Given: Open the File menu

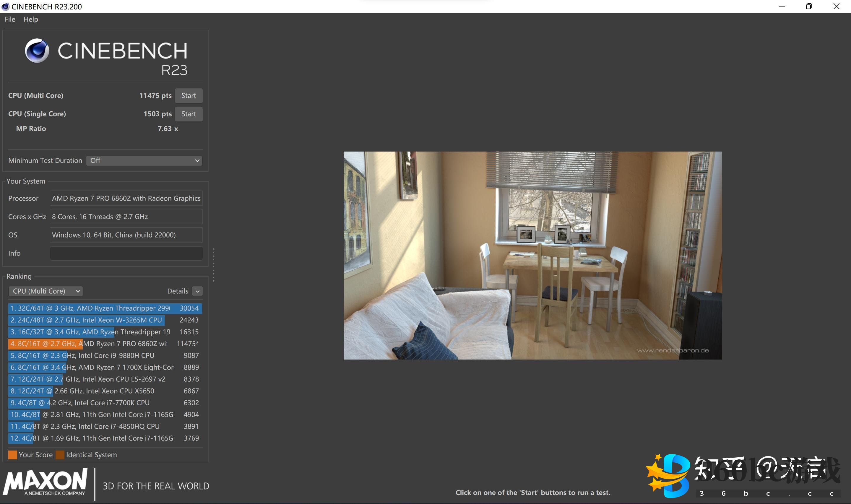Looking at the screenshot, I should [10, 19].
